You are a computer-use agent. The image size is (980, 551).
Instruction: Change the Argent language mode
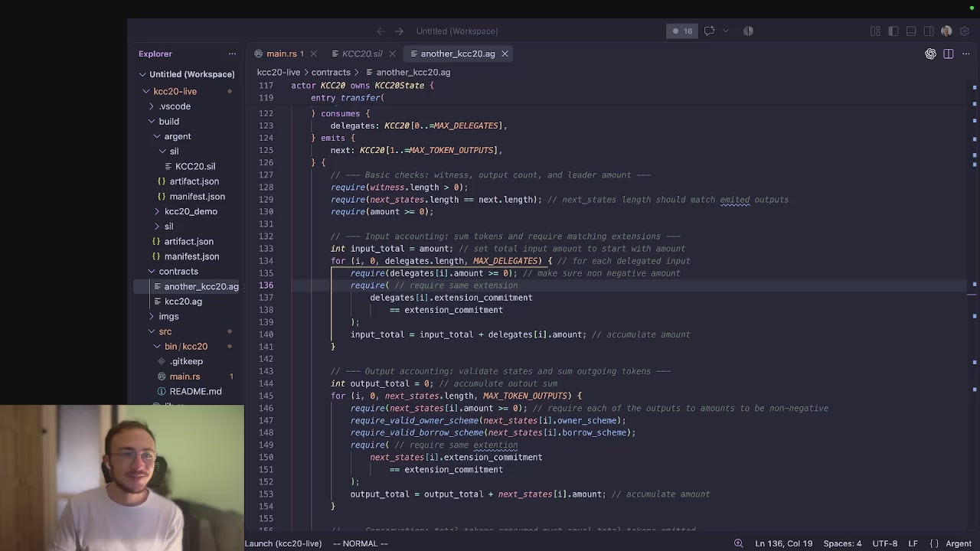coord(958,543)
